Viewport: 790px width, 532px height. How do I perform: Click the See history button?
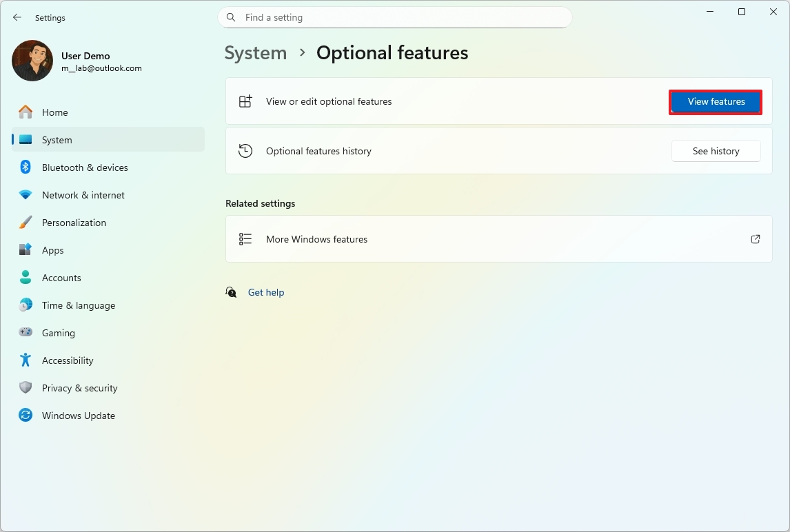coord(716,151)
